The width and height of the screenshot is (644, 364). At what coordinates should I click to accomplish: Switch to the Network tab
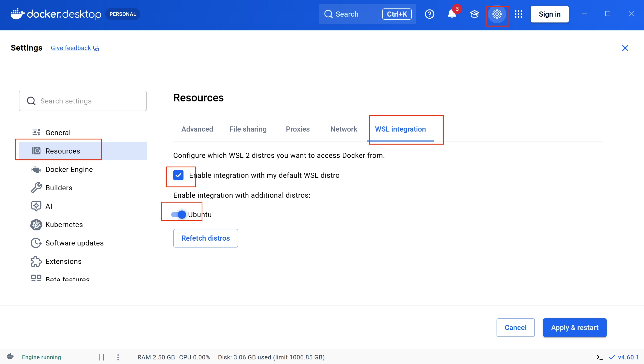click(343, 129)
